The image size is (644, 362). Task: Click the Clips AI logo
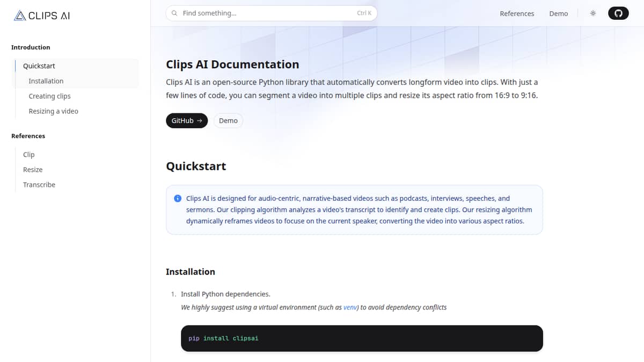[x=42, y=16]
